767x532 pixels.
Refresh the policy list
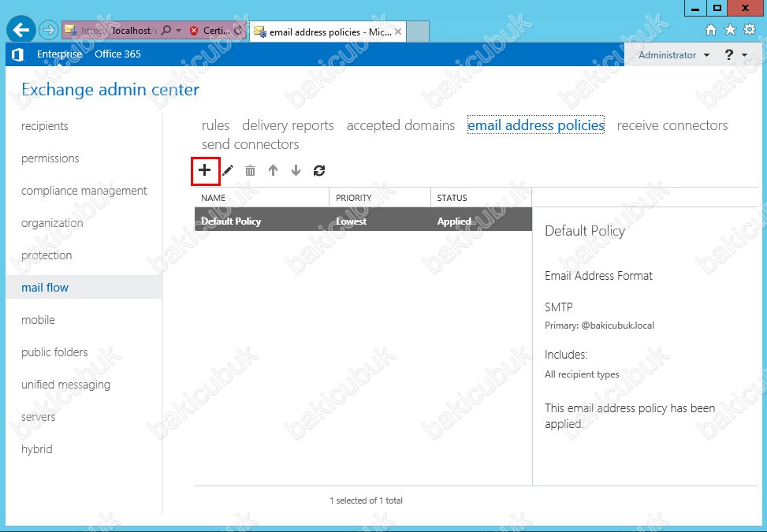pyautogui.click(x=319, y=171)
